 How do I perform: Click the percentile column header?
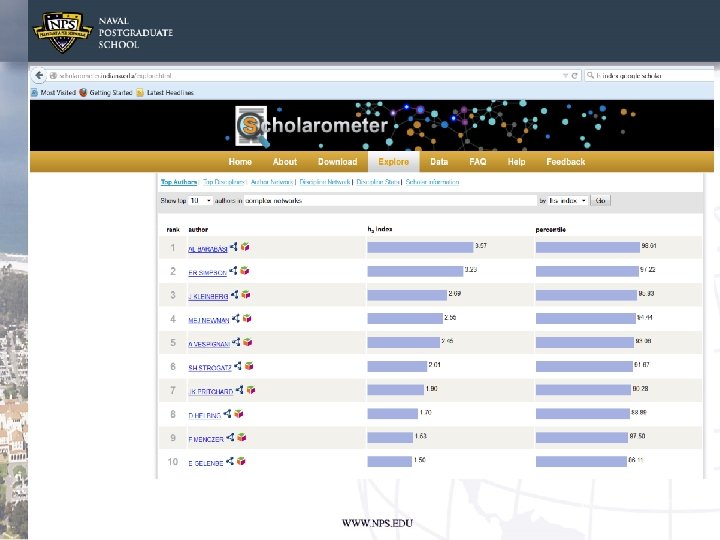(551, 230)
